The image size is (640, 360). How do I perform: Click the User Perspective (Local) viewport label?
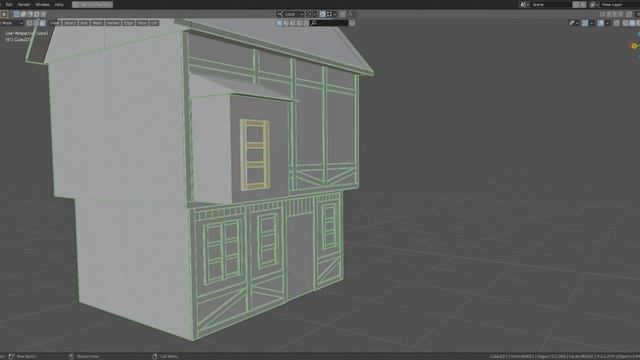coord(27,33)
